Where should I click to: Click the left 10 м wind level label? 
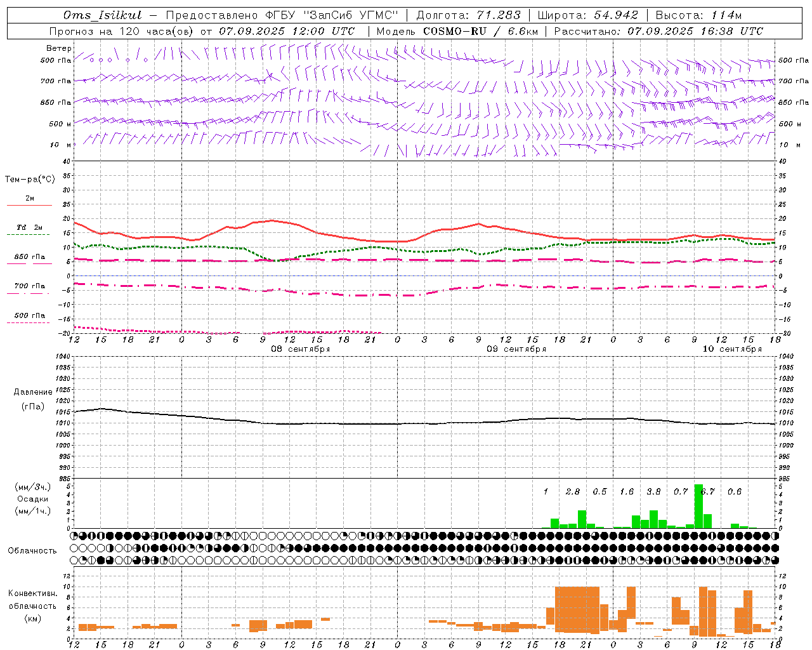pos(61,145)
